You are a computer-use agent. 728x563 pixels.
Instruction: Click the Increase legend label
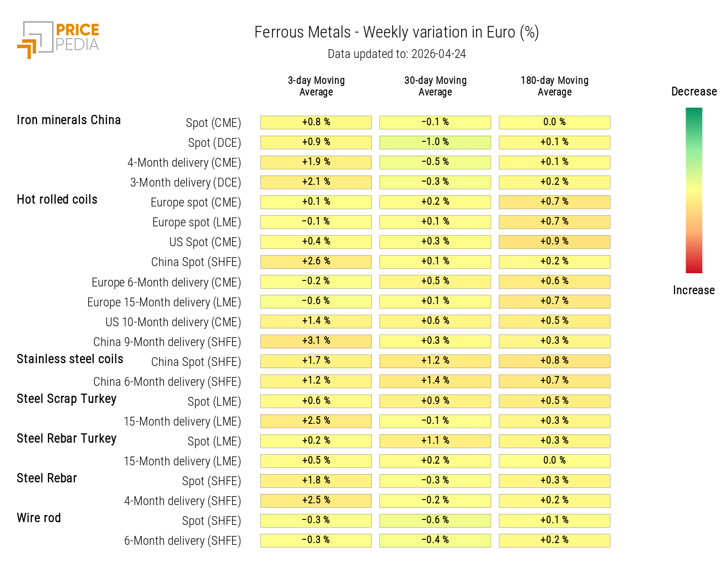click(694, 290)
